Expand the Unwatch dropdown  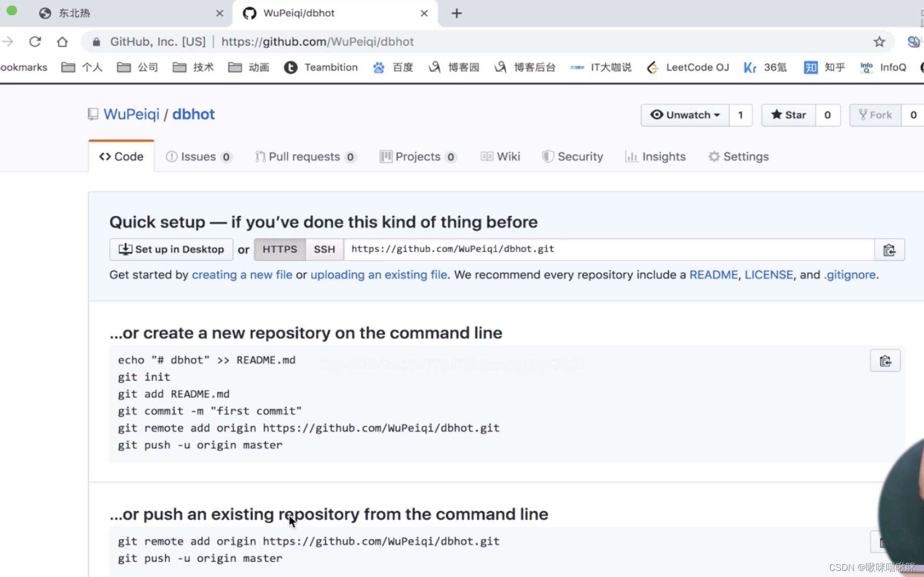tap(685, 115)
